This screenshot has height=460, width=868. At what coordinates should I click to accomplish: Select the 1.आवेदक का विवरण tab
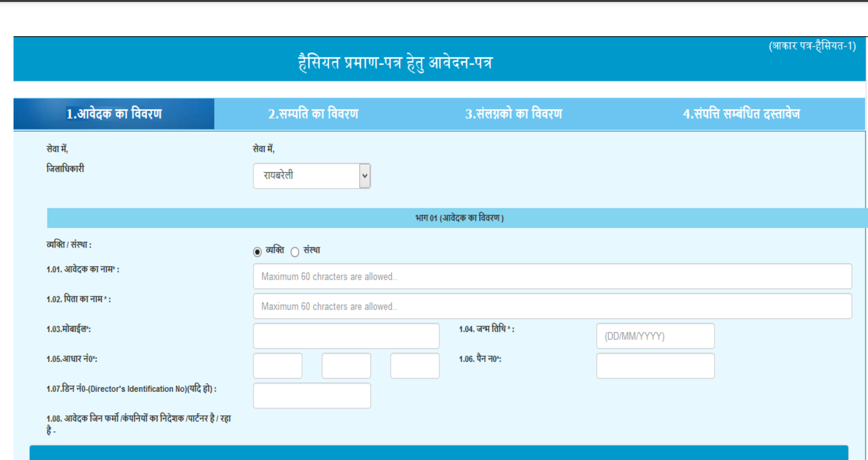click(x=113, y=113)
